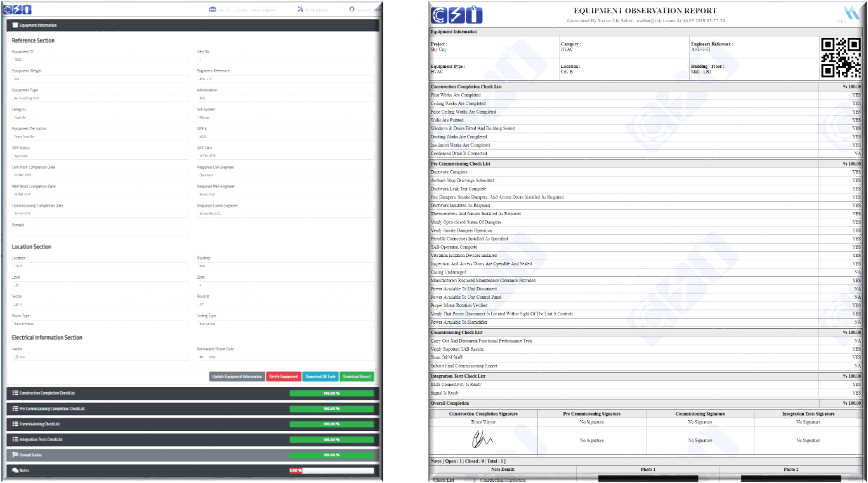Screen dimensions: 868x483
Task: Click the Response Civil Engineer field
Action: click(286, 175)
